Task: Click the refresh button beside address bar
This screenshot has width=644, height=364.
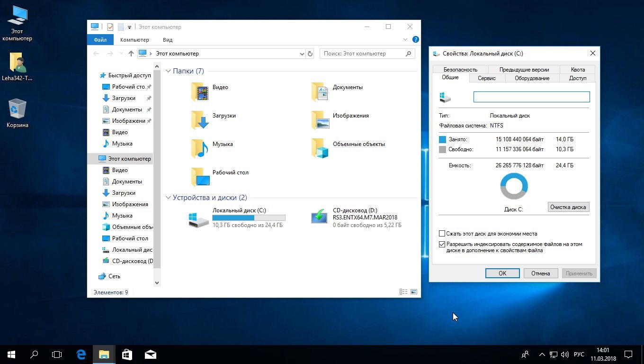Action: [310, 54]
